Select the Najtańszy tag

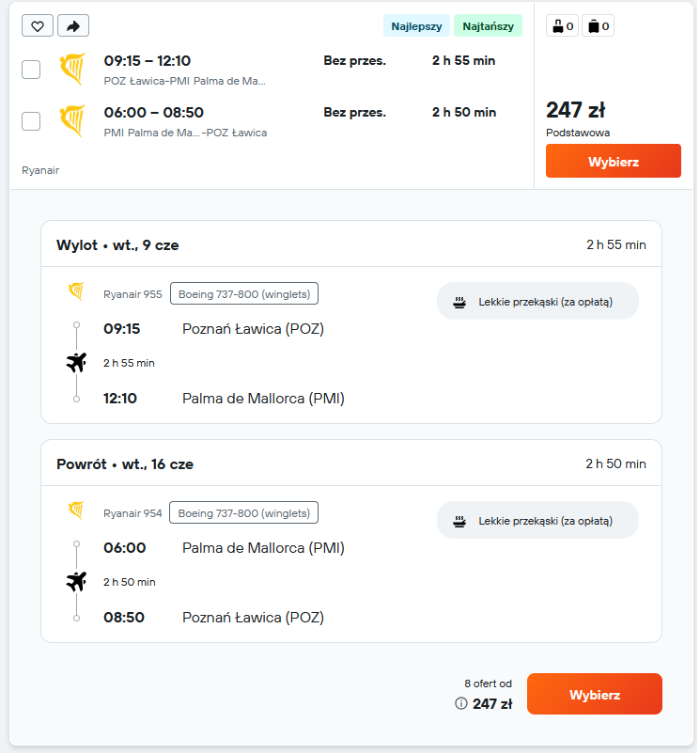coord(489,26)
